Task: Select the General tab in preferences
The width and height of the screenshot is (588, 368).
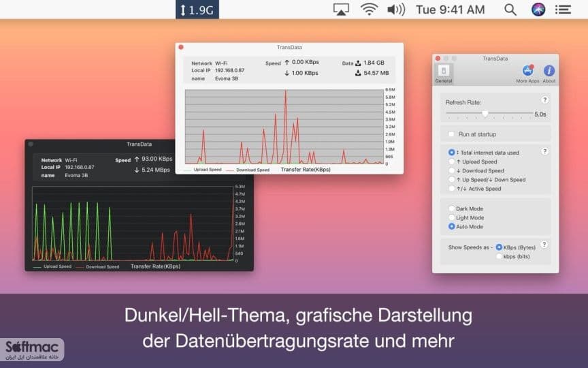Action: [444, 74]
